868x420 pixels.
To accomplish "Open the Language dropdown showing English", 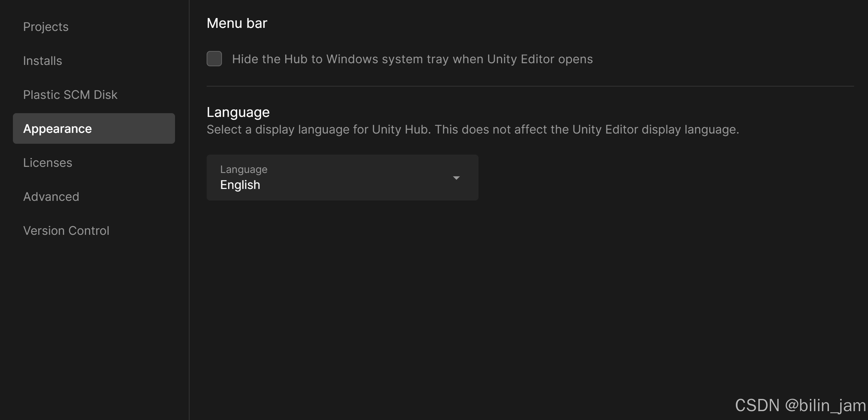I will (342, 177).
